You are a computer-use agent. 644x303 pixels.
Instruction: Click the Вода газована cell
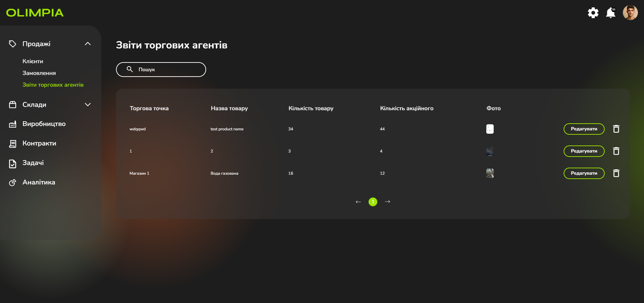click(224, 173)
